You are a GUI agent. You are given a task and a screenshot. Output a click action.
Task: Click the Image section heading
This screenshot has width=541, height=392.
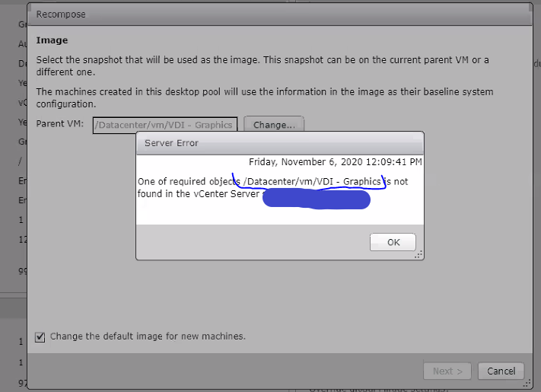(x=52, y=40)
